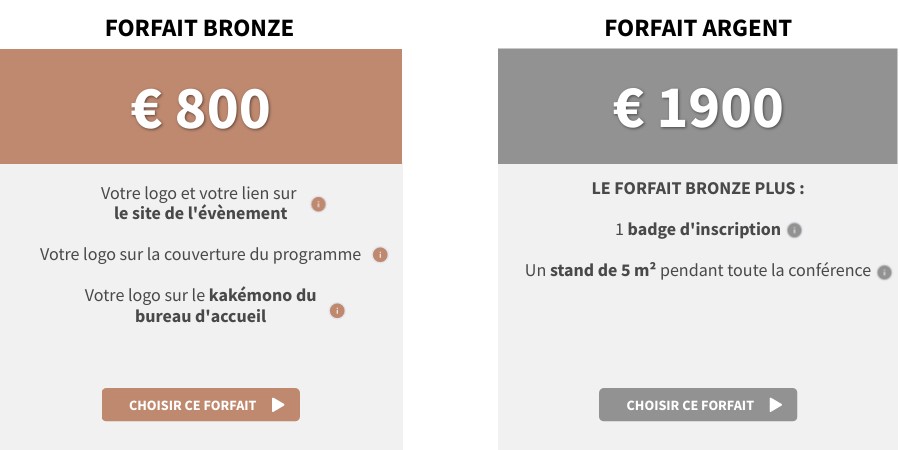Click bold text "bureau d'accueil"
This screenshot has height=450, width=900.
201,316
